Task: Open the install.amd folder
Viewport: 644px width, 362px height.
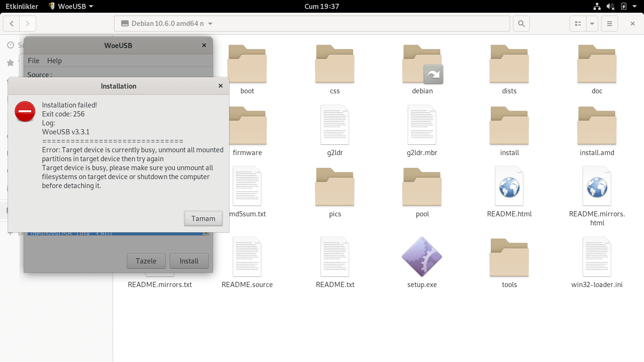Action: pyautogui.click(x=597, y=126)
